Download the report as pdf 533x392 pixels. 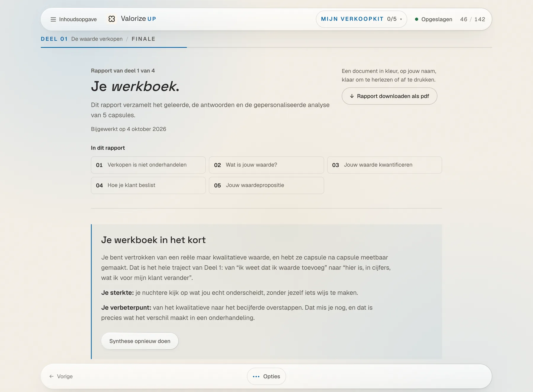(x=389, y=96)
